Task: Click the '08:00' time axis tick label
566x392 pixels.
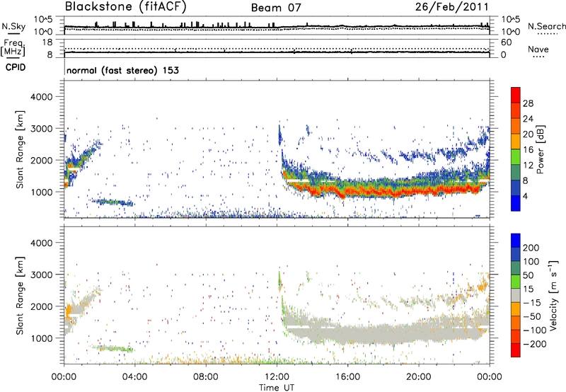Action: [x=206, y=377]
